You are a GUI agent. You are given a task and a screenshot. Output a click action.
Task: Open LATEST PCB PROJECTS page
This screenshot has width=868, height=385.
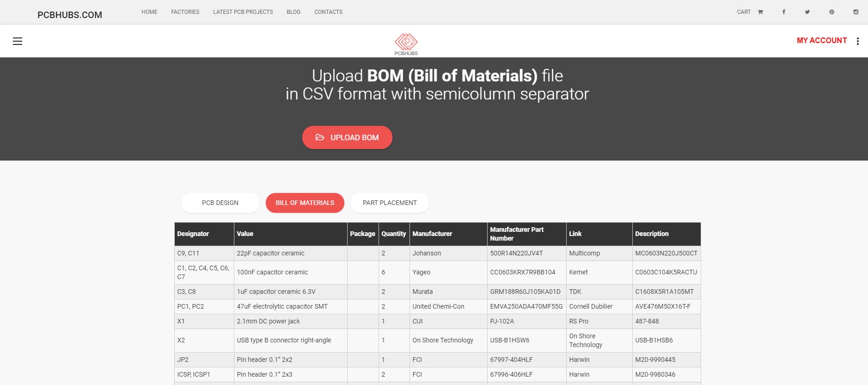tap(243, 12)
